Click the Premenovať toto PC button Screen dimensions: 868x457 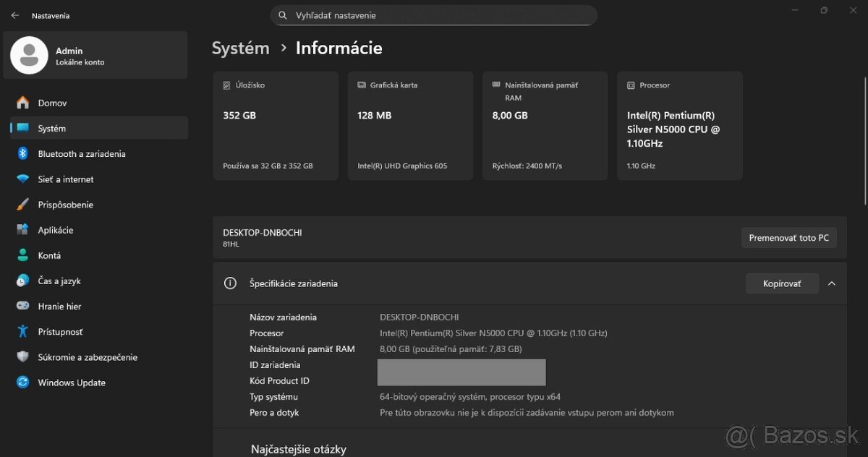pos(788,237)
